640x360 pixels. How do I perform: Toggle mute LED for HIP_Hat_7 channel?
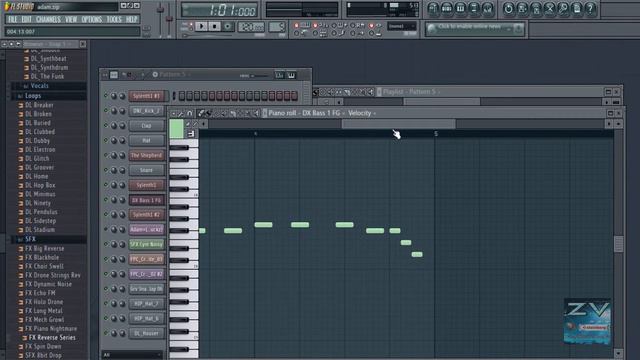coord(106,303)
